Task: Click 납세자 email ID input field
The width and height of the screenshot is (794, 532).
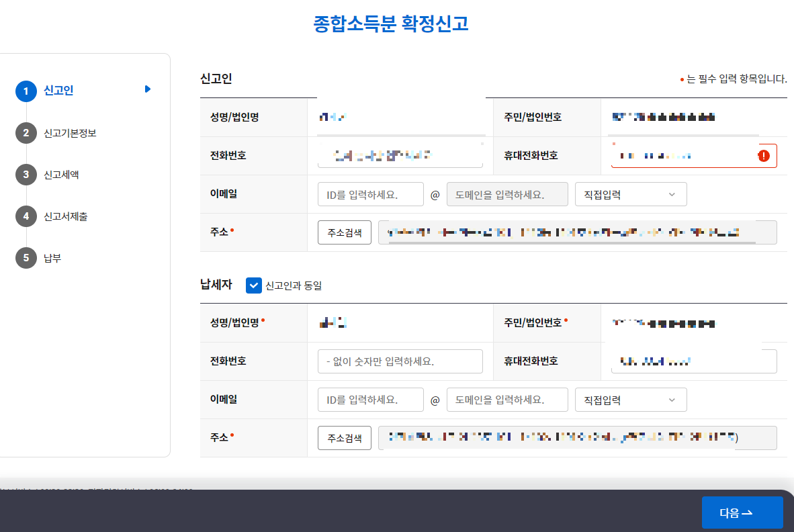Action: (x=371, y=400)
